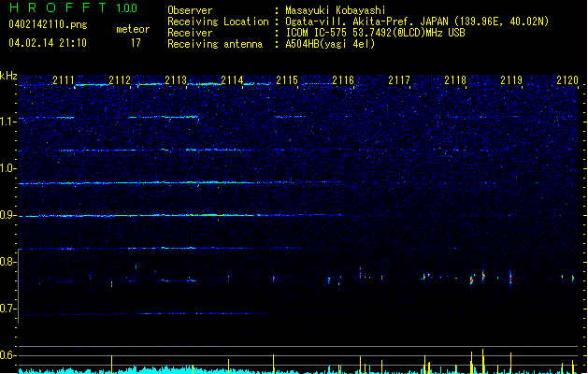Click the 1.0 frequency axis label
The image size is (588, 374).
point(8,168)
